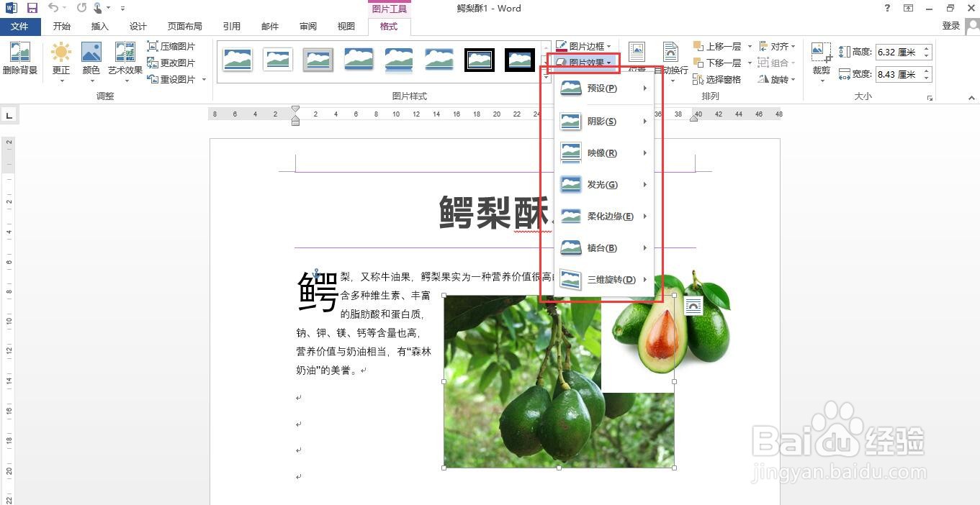The height and width of the screenshot is (505, 980).
Task: Click the Crop (裁剪) tool
Action: (x=822, y=61)
